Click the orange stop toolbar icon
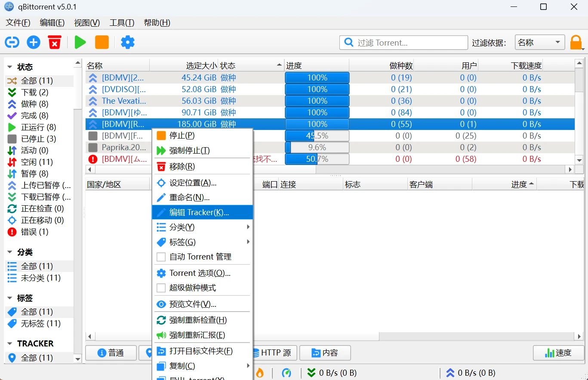 tap(102, 42)
